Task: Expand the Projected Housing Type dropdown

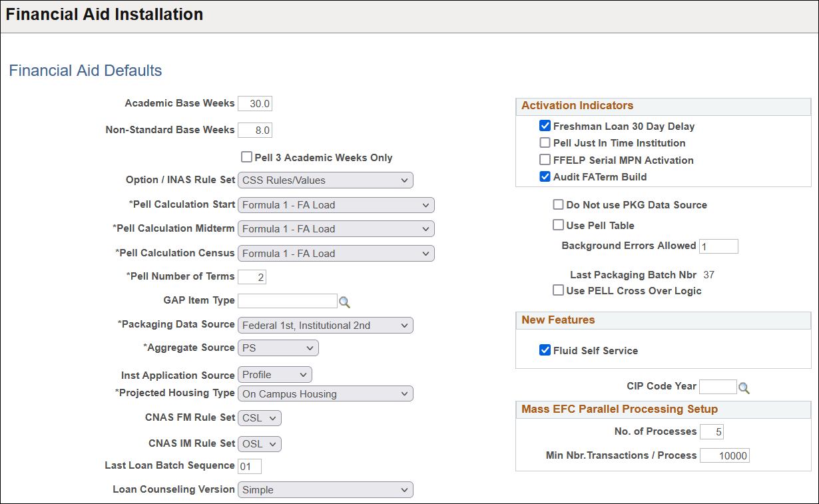Action: tap(326, 394)
